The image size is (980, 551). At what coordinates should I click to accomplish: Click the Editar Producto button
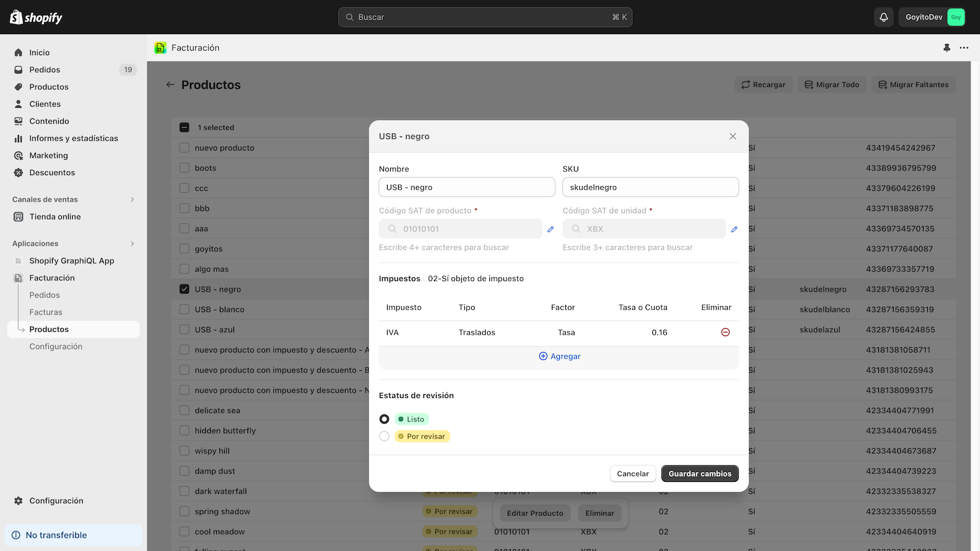click(535, 513)
